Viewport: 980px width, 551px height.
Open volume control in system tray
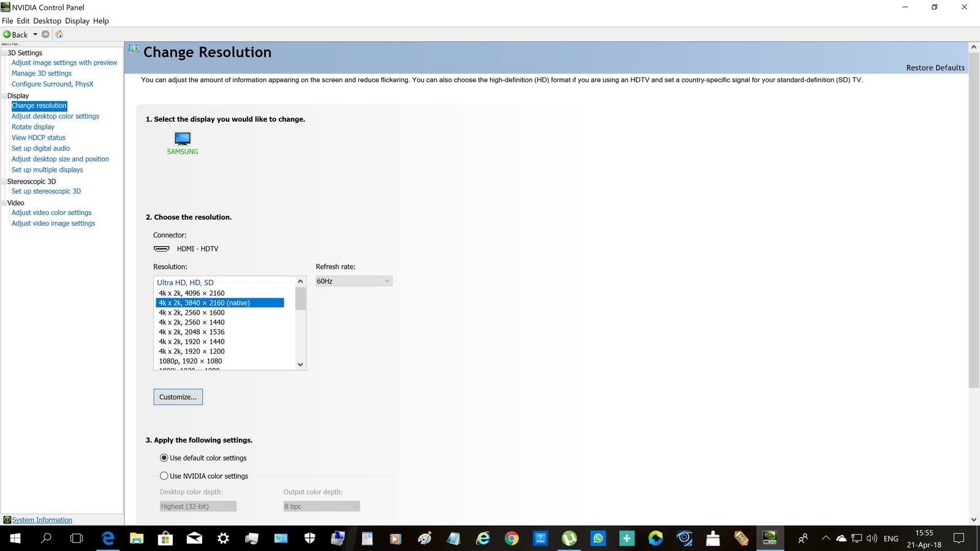click(x=872, y=538)
